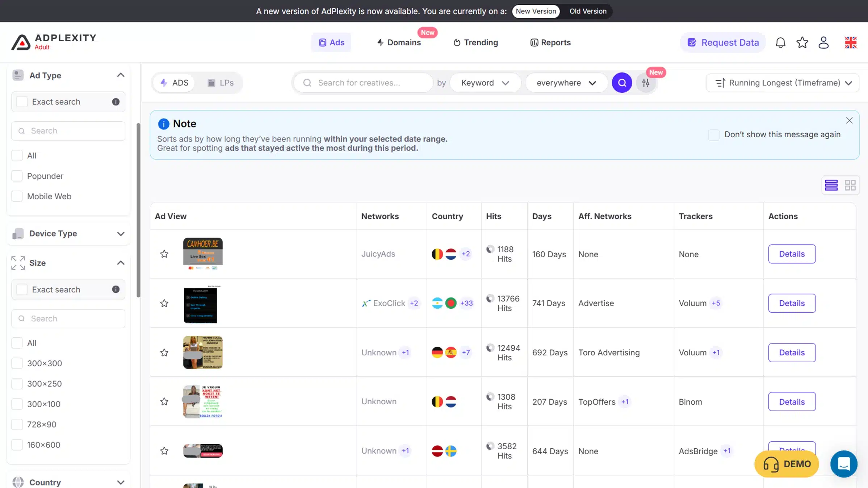Screen dimensions: 868x488
Task: Switch to Old Version
Action: pyautogui.click(x=588, y=11)
